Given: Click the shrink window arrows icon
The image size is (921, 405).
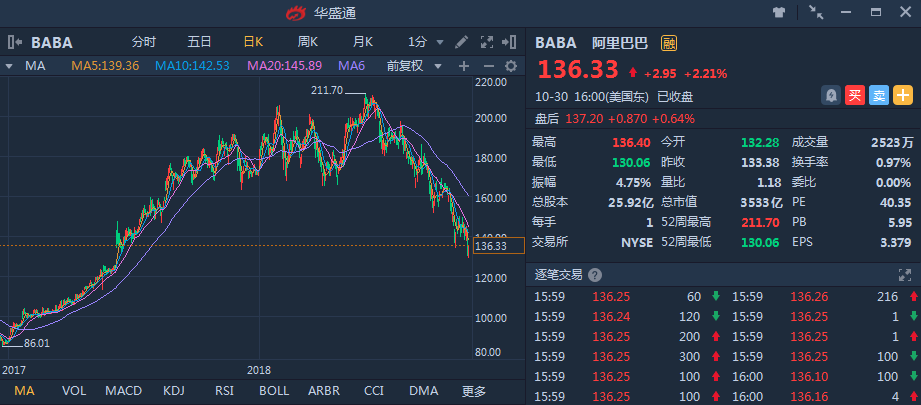Looking at the screenshot, I should point(816,13).
